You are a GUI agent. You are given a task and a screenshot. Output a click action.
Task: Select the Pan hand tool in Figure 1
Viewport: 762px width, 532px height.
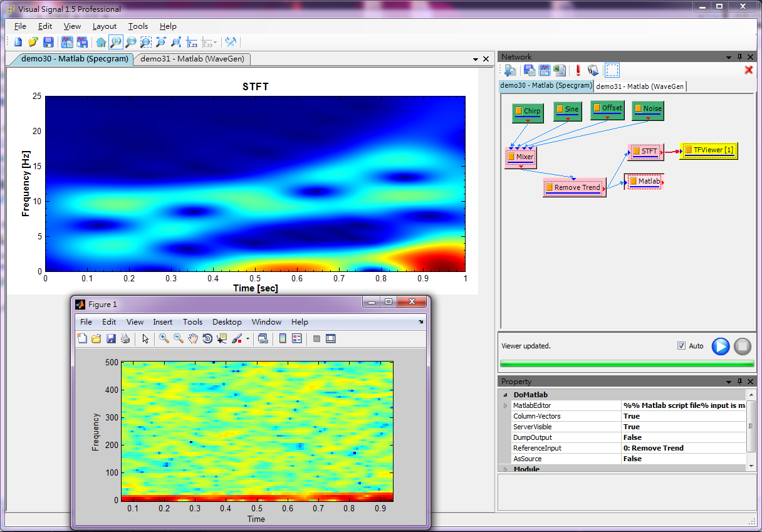click(x=193, y=338)
